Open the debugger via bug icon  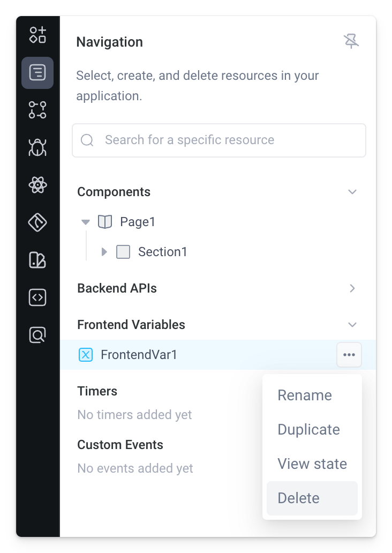click(37, 148)
